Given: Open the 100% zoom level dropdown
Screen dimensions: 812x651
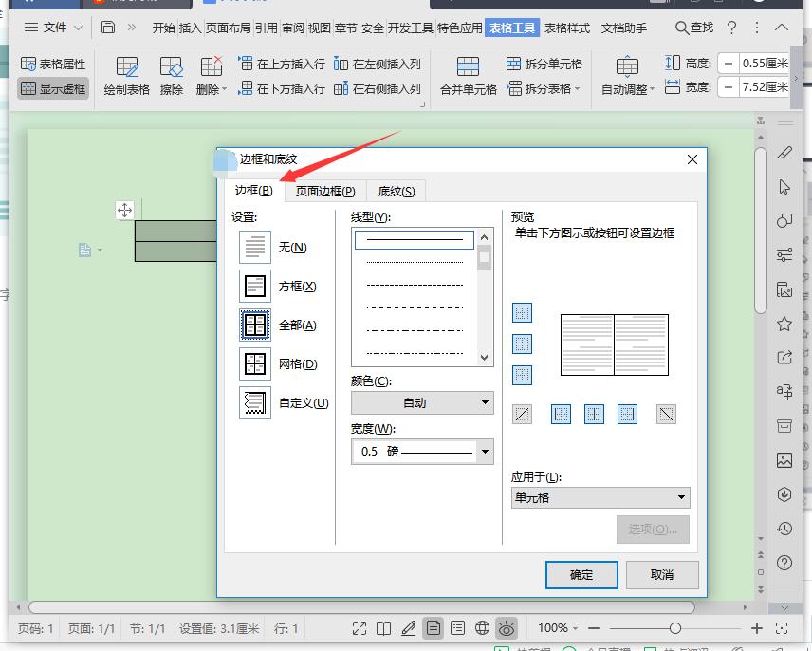Looking at the screenshot, I should (558, 628).
